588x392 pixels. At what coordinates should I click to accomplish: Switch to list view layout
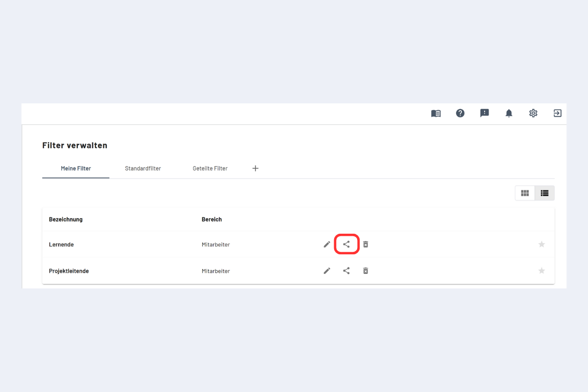tap(544, 193)
